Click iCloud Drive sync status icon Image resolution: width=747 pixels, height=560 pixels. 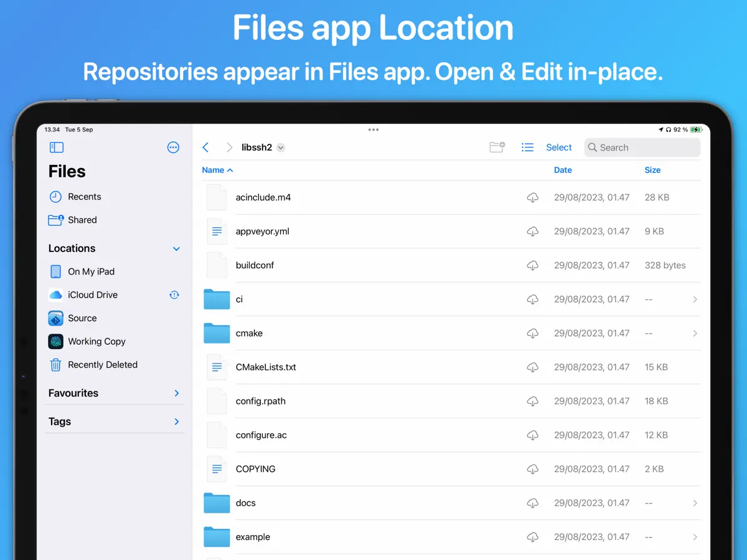175,295
